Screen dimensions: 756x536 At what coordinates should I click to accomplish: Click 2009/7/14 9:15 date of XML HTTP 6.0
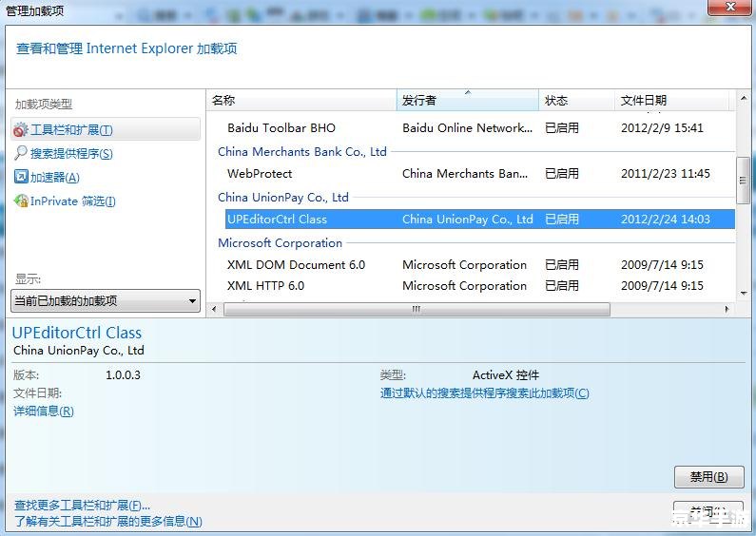tap(662, 286)
